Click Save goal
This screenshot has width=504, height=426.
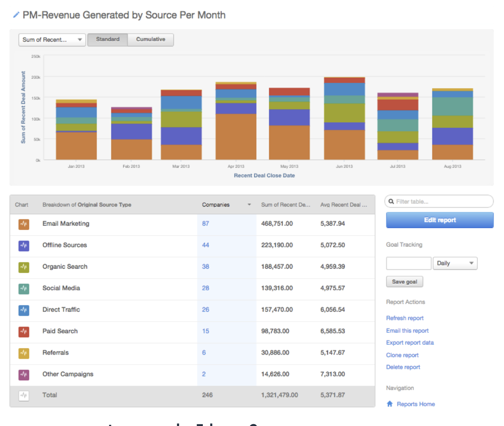(x=404, y=282)
